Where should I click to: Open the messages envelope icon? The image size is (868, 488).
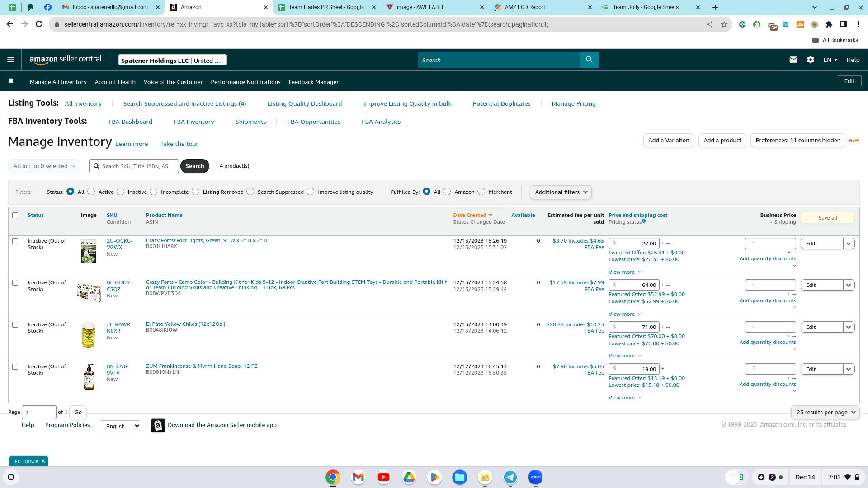pyautogui.click(x=793, y=60)
